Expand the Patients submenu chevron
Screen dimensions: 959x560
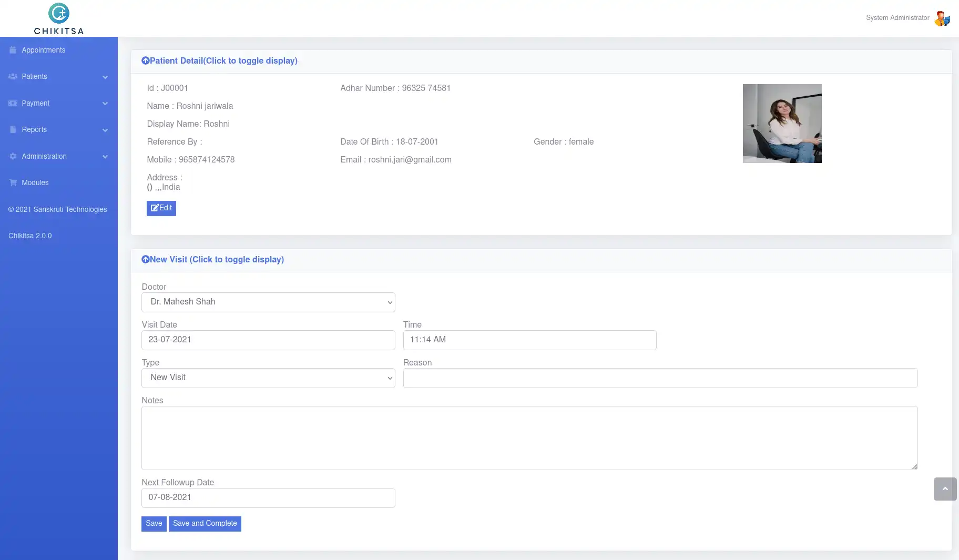coord(105,77)
